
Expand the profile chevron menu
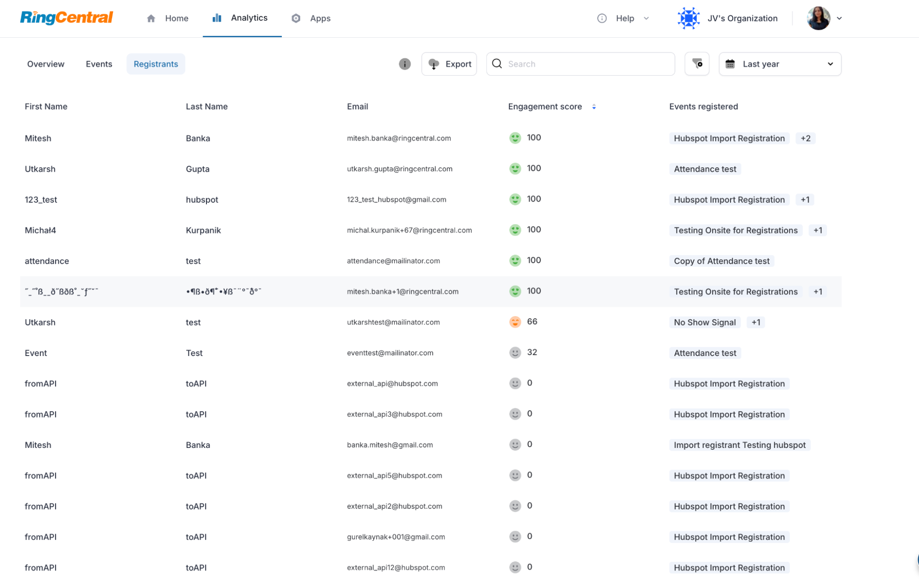(839, 18)
